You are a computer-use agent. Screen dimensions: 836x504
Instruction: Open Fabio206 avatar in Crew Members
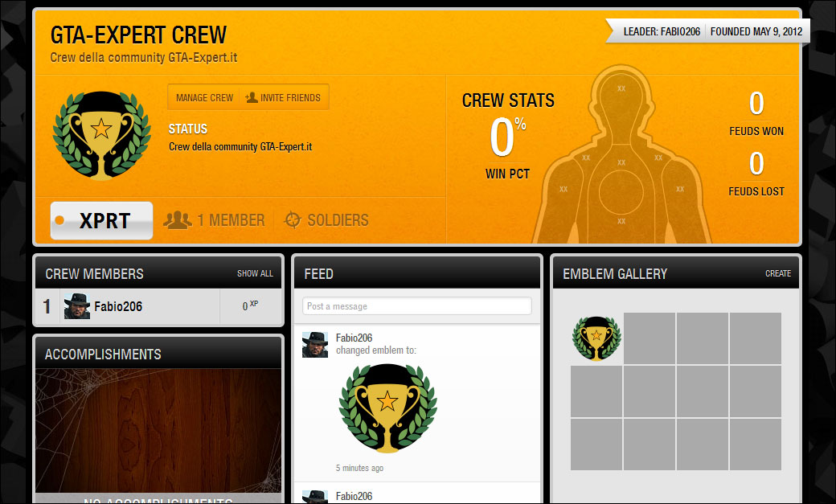point(77,306)
